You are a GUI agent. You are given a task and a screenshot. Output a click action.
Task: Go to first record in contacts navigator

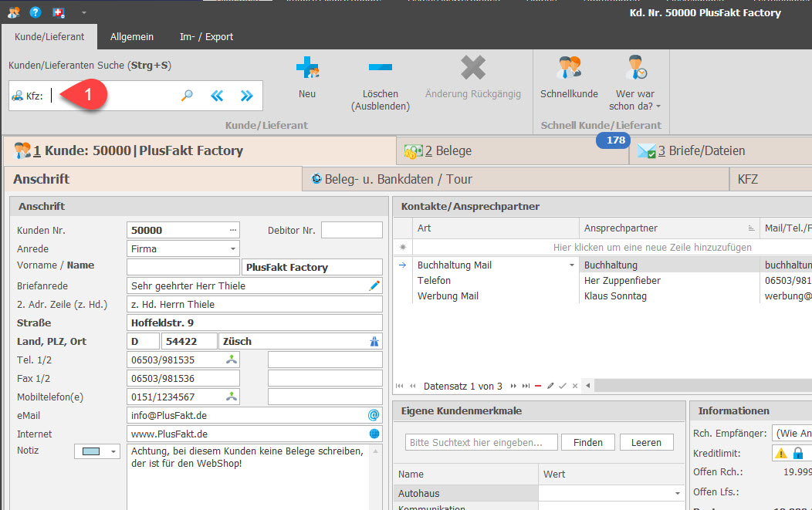(399, 387)
